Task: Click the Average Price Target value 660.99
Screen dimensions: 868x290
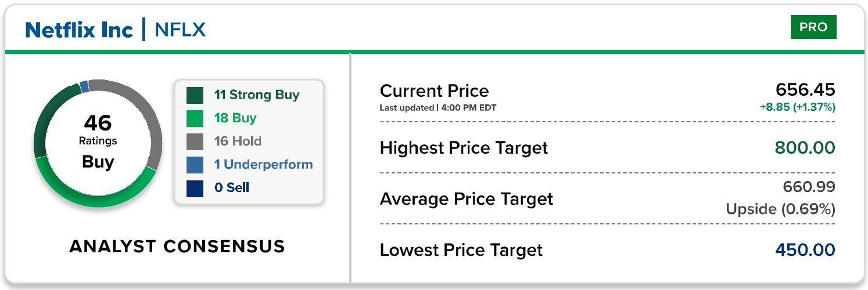Action: 809,187
